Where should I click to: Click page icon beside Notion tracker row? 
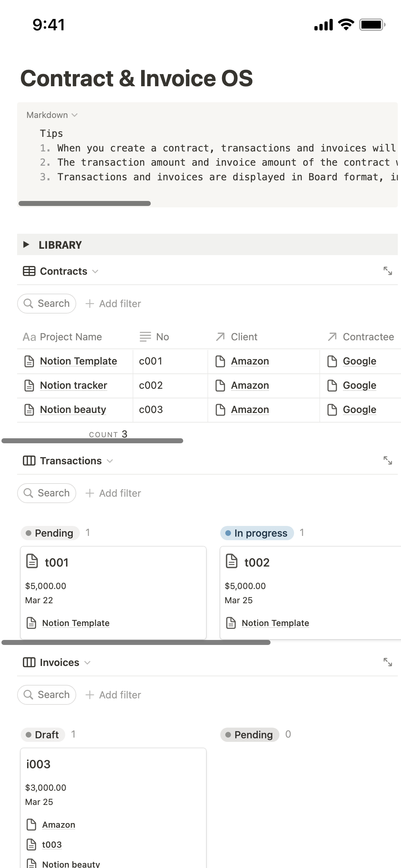tap(29, 386)
